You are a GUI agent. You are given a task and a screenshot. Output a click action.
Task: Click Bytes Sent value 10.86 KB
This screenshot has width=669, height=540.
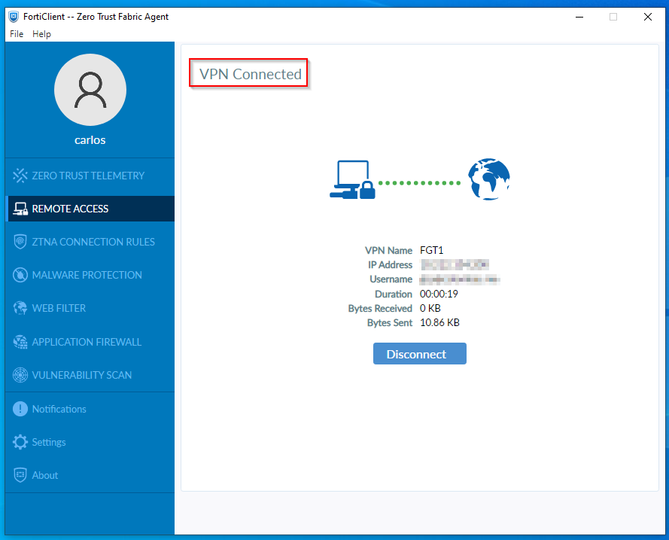click(439, 322)
